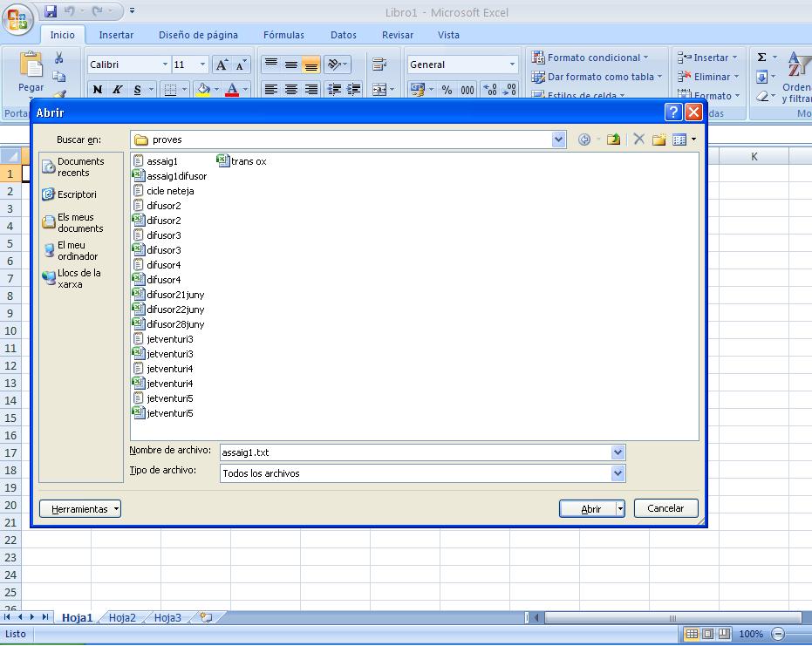The image size is (812, 646).
Task: Open the Revisar ribbon tab
Action: coord(398,35)
